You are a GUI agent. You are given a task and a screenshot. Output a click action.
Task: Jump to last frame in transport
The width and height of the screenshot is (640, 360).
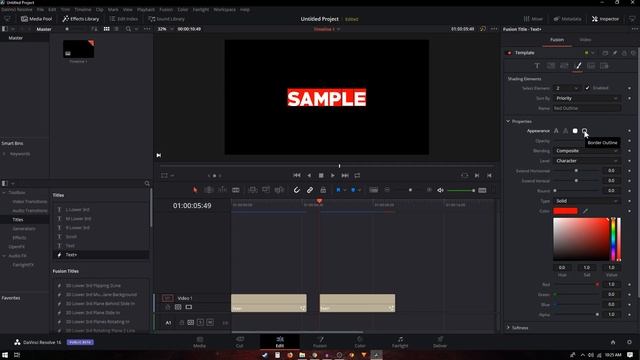[345, 175]
